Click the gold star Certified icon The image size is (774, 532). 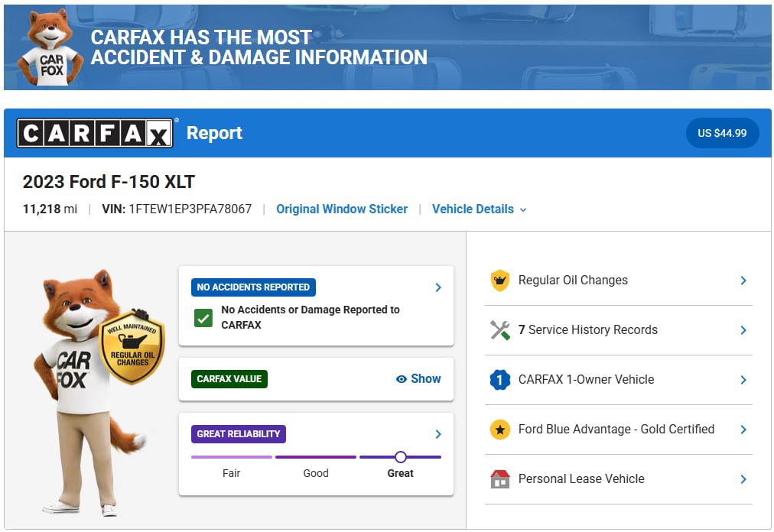tap(499, 430)
